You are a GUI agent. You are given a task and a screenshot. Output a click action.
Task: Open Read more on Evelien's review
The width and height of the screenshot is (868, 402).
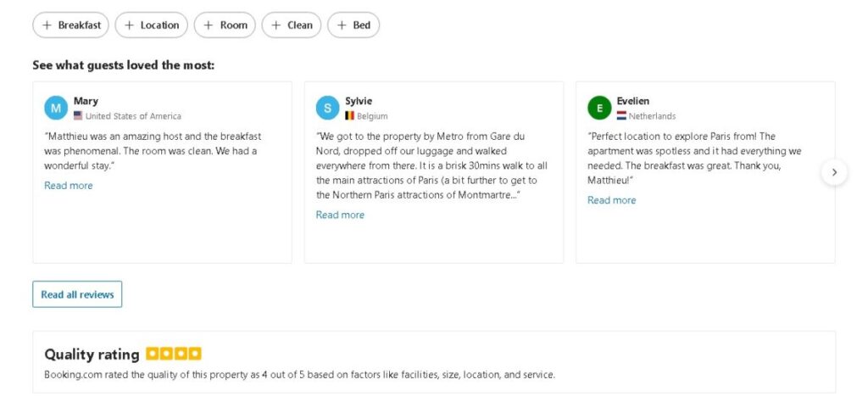point(612,200)
